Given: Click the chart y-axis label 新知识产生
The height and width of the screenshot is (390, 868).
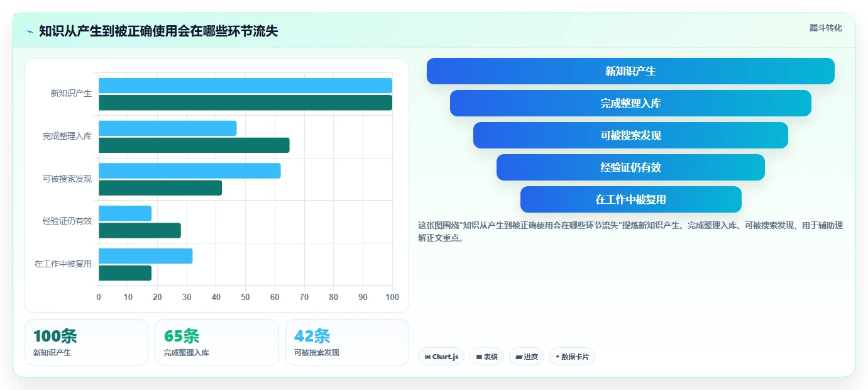Looking at the screenshot, I should 71,94.
